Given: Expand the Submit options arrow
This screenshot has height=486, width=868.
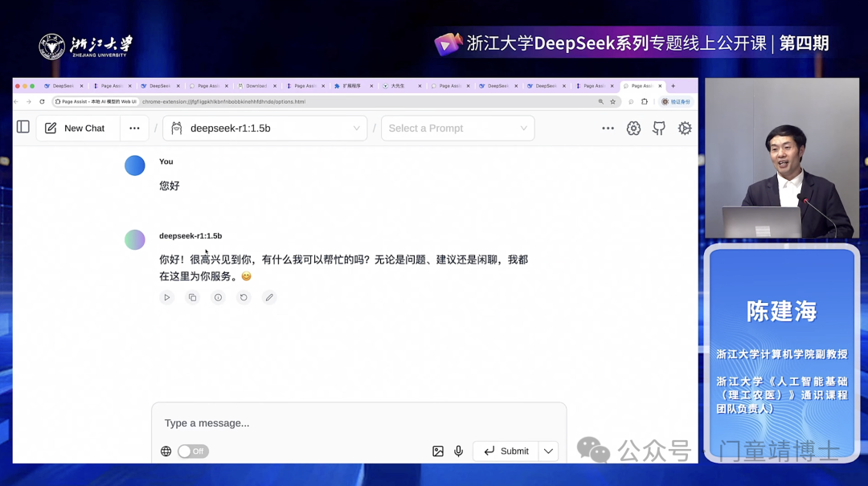Looking at the screenshot, I should click(548, 451).
